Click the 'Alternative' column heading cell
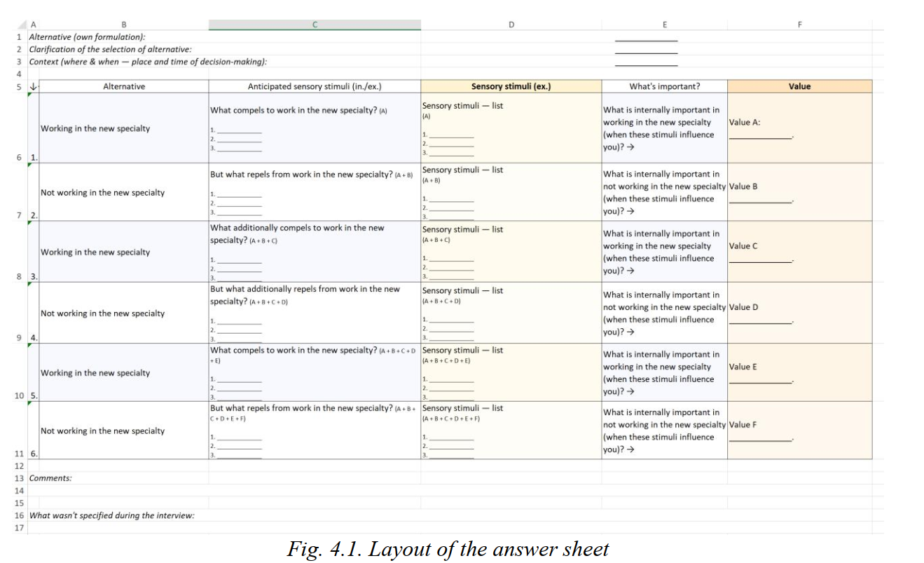This screenshot has width=924, height=563. pos(124,87)
